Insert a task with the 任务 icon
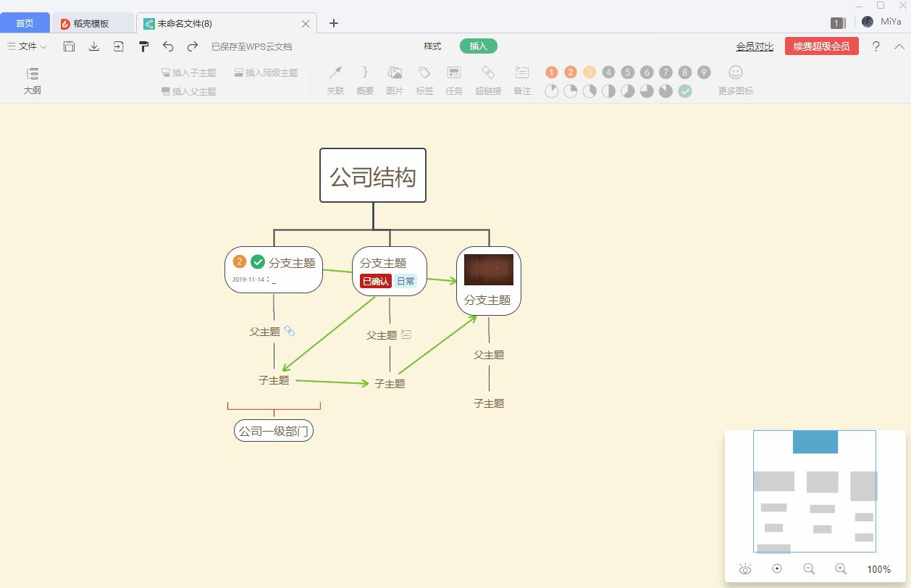911x588 pixels. pos(454,78)
